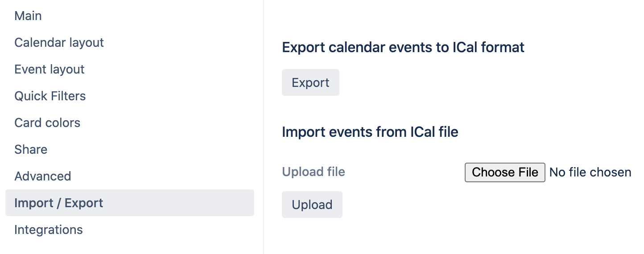Image resolution: width=644 pixels, height=254 pixels.
Task: Click 'Export calendar events to ICal format' heading
Action: [403, 47]
